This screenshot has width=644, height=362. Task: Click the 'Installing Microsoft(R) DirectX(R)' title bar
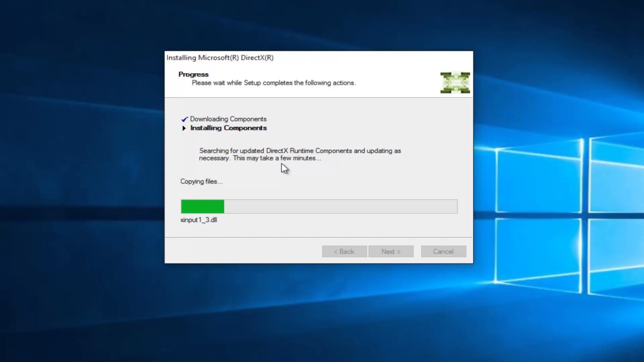(319, 57)
